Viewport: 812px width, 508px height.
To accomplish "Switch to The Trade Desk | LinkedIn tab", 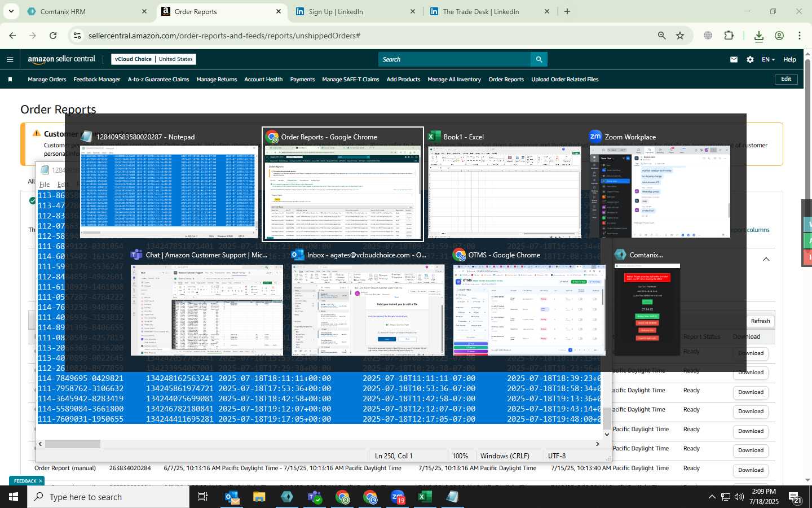I will 490,11.
